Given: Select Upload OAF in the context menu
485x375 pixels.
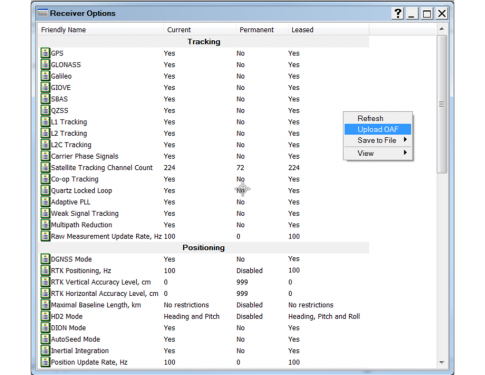Looking at the screenshot, I should [x=378, y=129].
